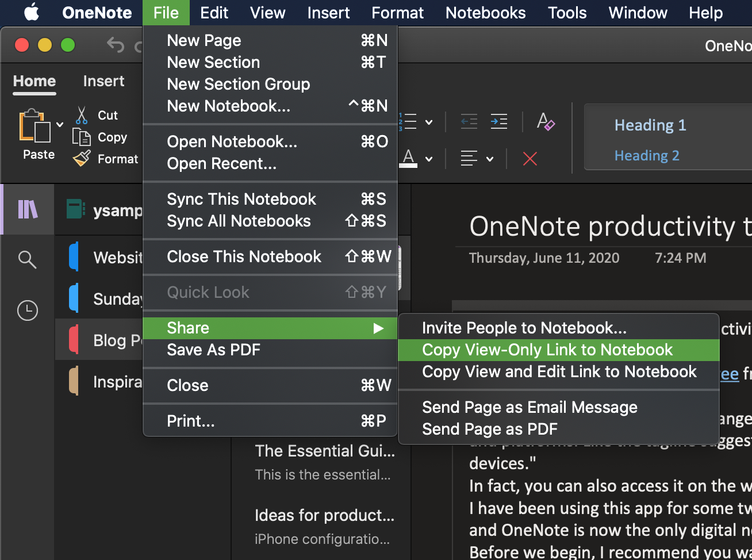Select Sync This Notebook

tap(270, 199)
